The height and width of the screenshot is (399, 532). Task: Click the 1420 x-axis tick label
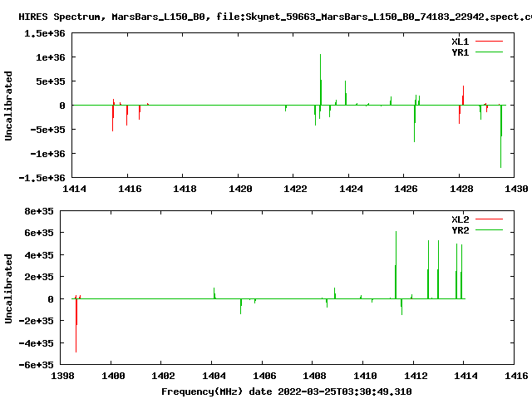click(240, 189)
